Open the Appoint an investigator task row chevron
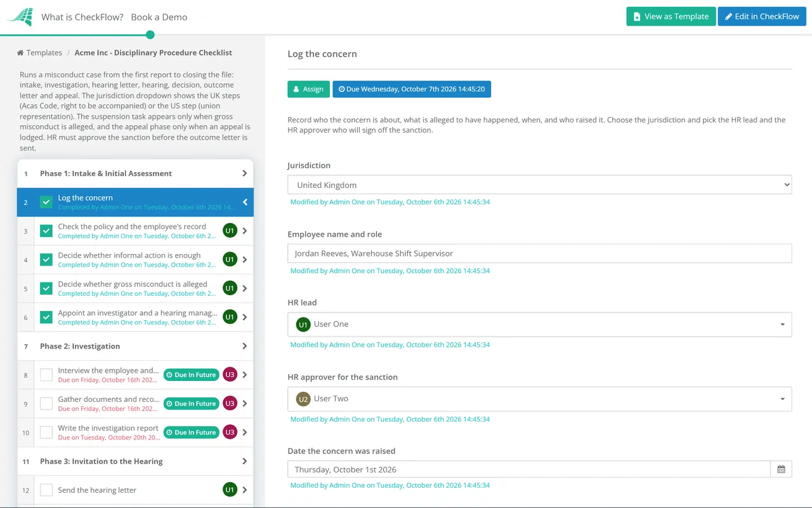The image size is (812, 508). (245, 317)
